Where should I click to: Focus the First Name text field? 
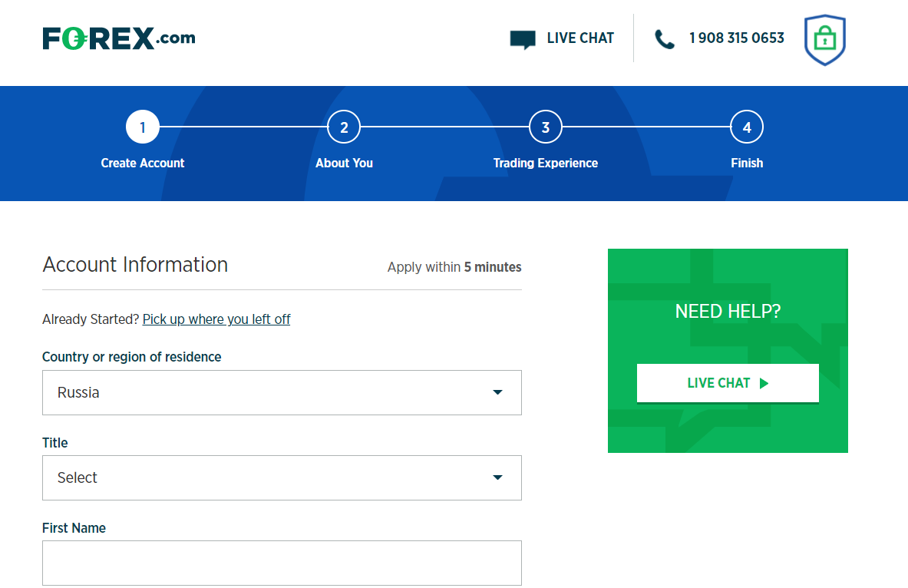282,563
